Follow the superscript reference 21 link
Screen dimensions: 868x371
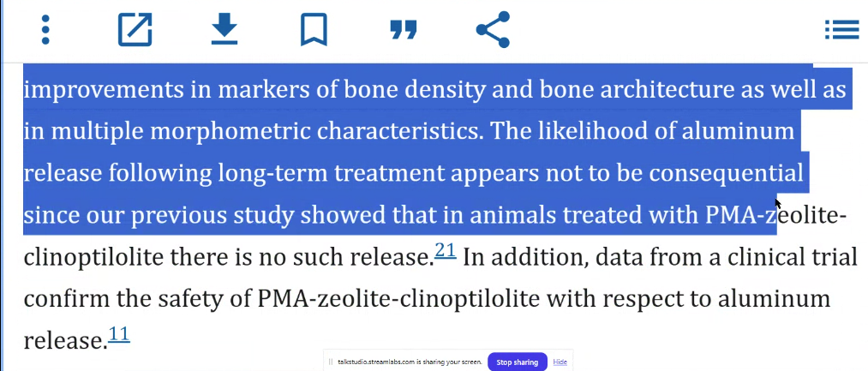(x=445, y=251)
